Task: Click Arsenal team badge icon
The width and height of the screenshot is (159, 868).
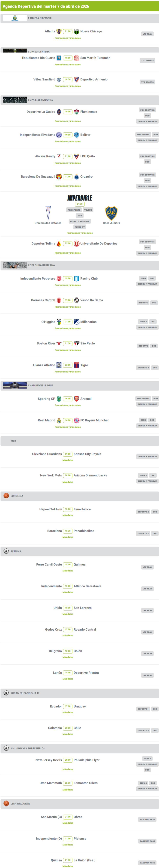Action: point(76,399)
